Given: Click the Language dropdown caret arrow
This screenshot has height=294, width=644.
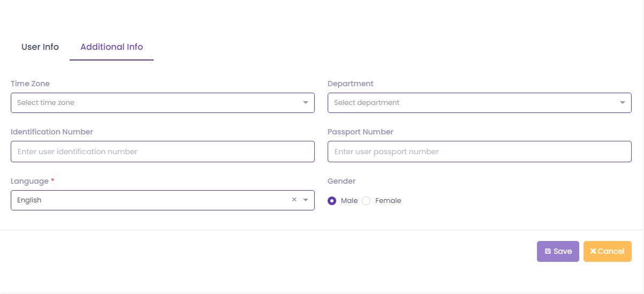Looking at the screenshot, I should click(x=306, y=200).
